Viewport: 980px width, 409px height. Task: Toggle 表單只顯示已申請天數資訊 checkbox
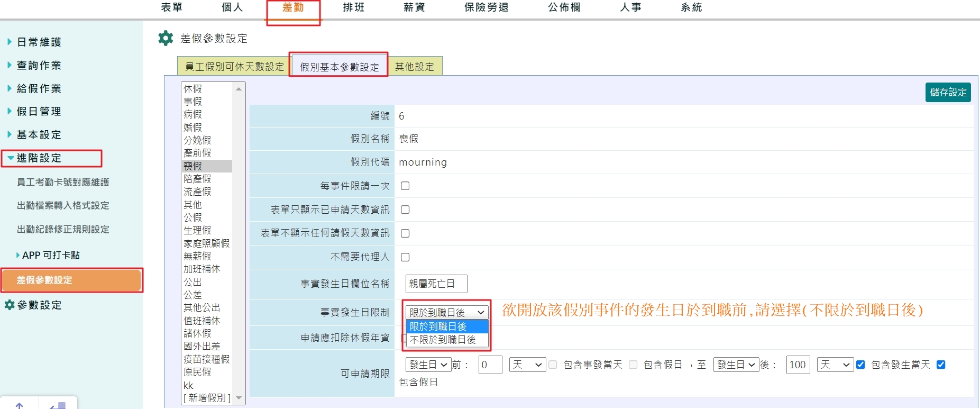coord(405,210)
